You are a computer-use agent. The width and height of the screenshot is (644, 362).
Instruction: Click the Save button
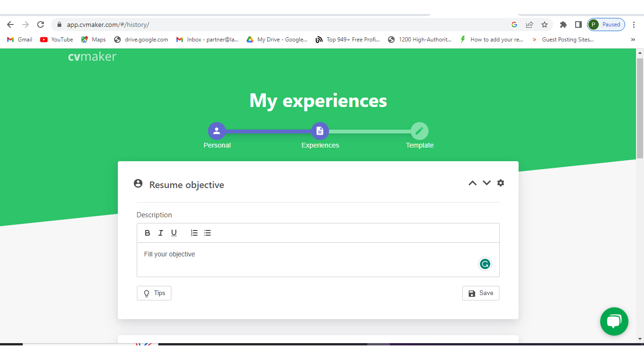(x=480, y=293)
